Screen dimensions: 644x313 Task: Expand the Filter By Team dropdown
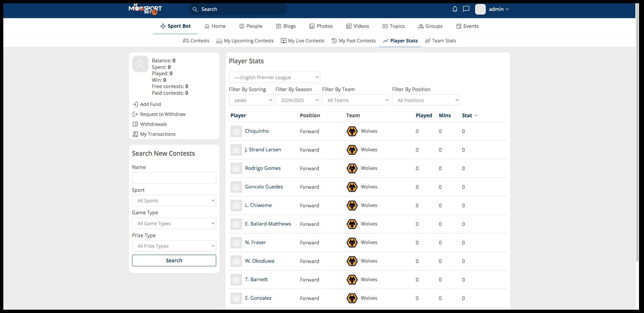(356, 100)
